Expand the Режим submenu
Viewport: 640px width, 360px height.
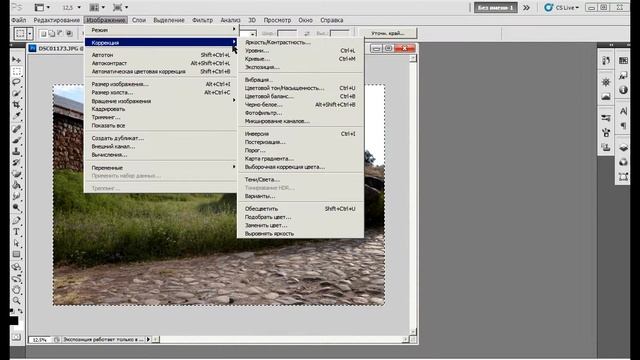(x=160, y=30)
